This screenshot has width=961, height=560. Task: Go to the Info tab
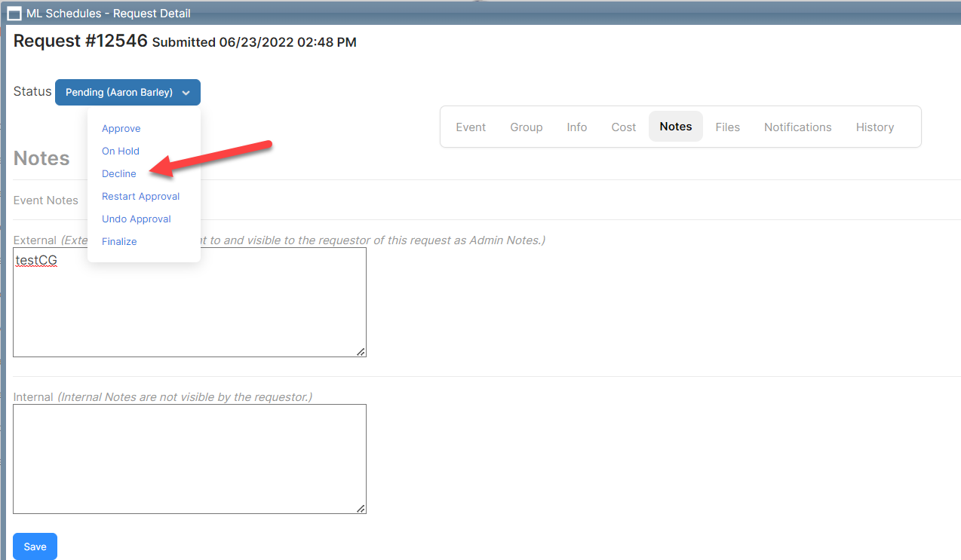point(577,127)
